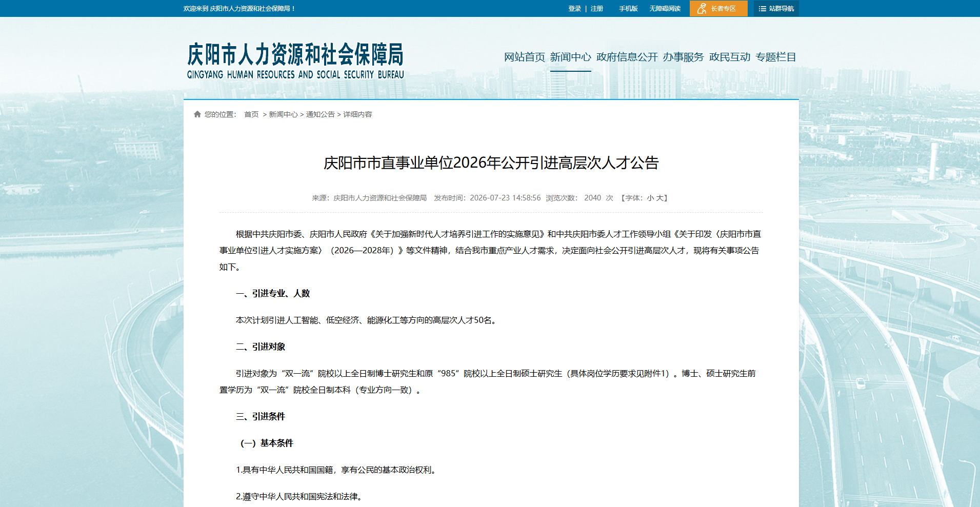This screenshot has width=980, height=507.
Task: Open 政民互动 navigation item
Action: 730,57
